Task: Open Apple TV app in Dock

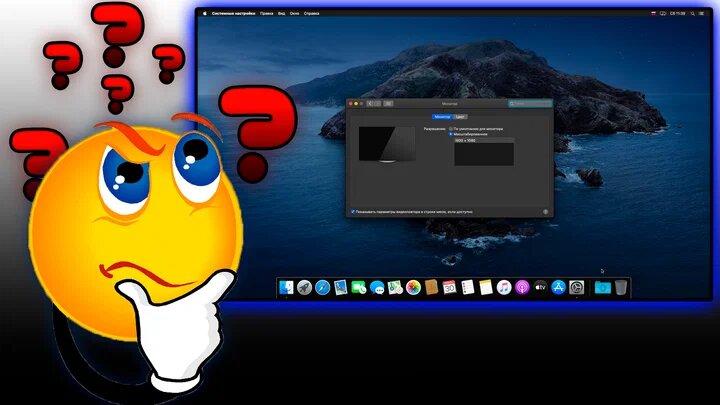Action: pos(540,288)
